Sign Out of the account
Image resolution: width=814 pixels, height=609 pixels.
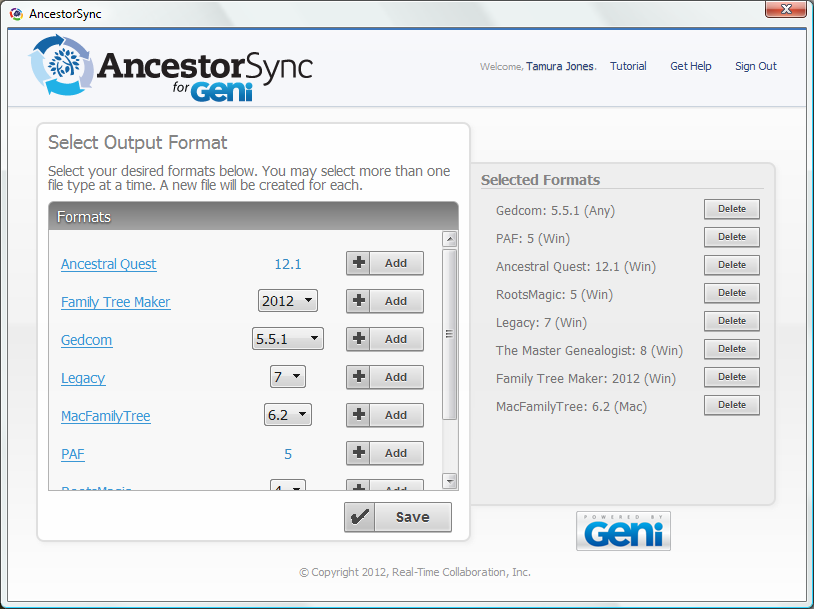click(756, 66)
